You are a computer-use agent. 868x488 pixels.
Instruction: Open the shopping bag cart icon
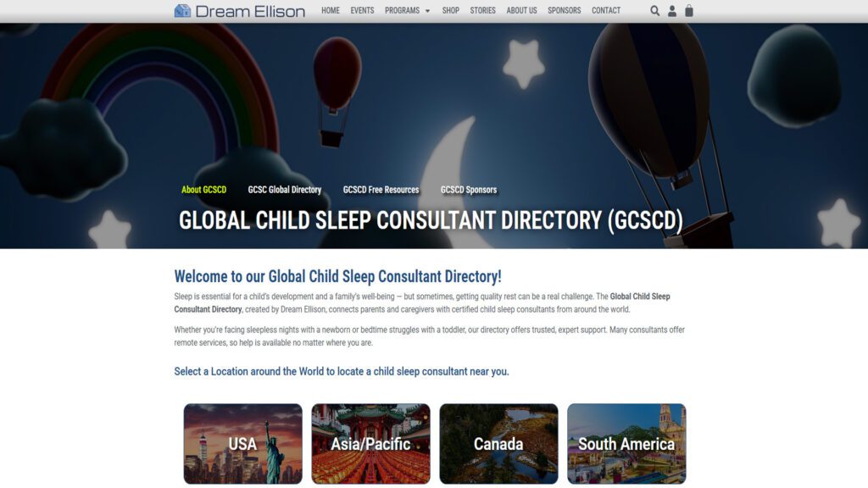click(689, 11)
